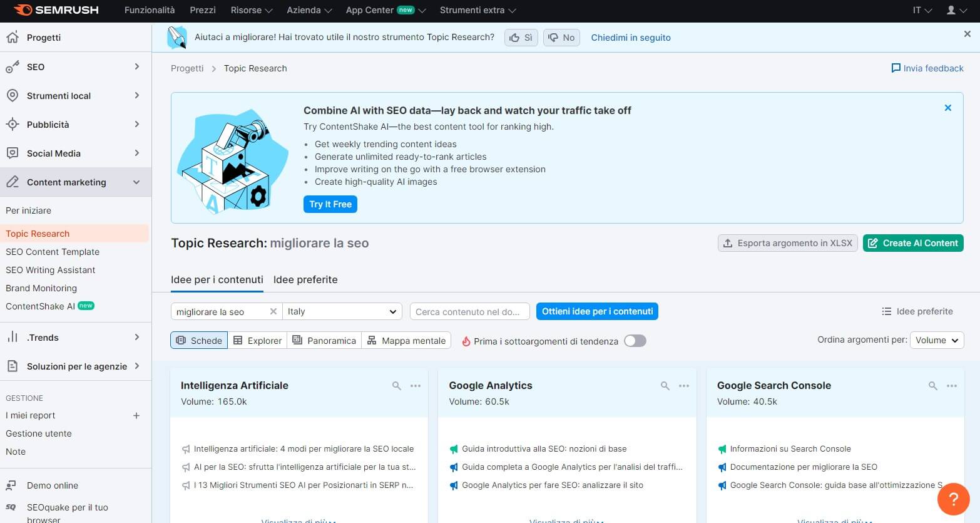This screenshot has height=523, width=980.
Task: Open the IT language selector
Action: coord(922,10)
